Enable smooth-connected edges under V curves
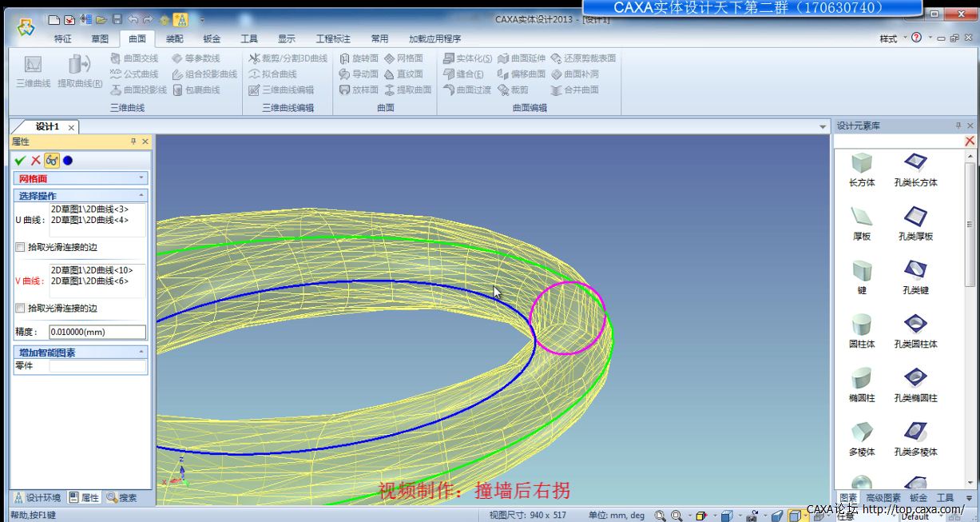 coord(20,309)
